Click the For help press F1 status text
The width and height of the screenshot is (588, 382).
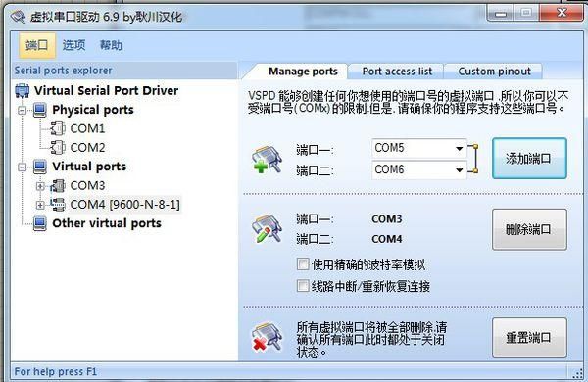pos(56,371)
